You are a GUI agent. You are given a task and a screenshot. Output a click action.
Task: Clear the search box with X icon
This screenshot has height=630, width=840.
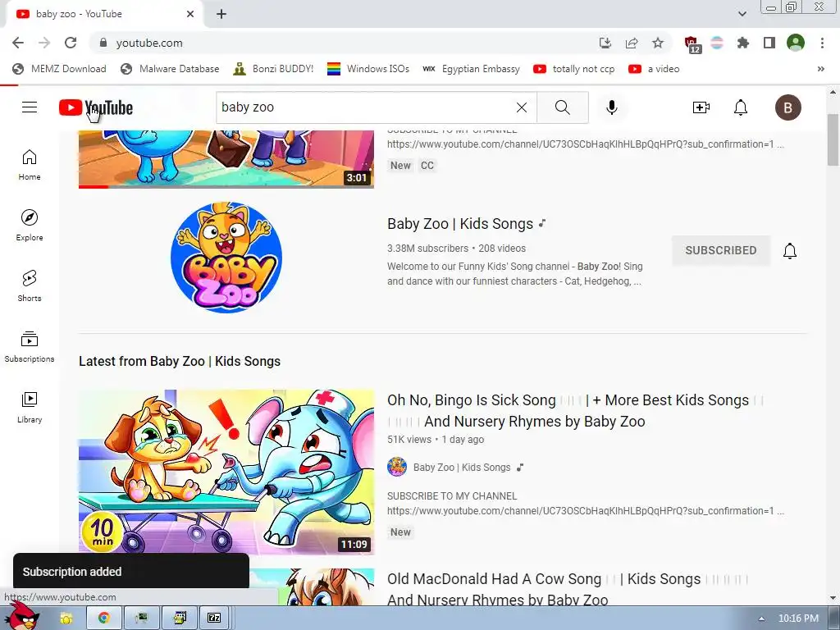click(x=521, y=107)
